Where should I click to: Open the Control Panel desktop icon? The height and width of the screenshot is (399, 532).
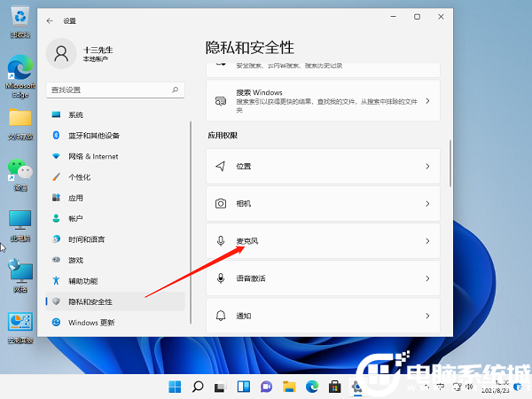coord(20,328)
